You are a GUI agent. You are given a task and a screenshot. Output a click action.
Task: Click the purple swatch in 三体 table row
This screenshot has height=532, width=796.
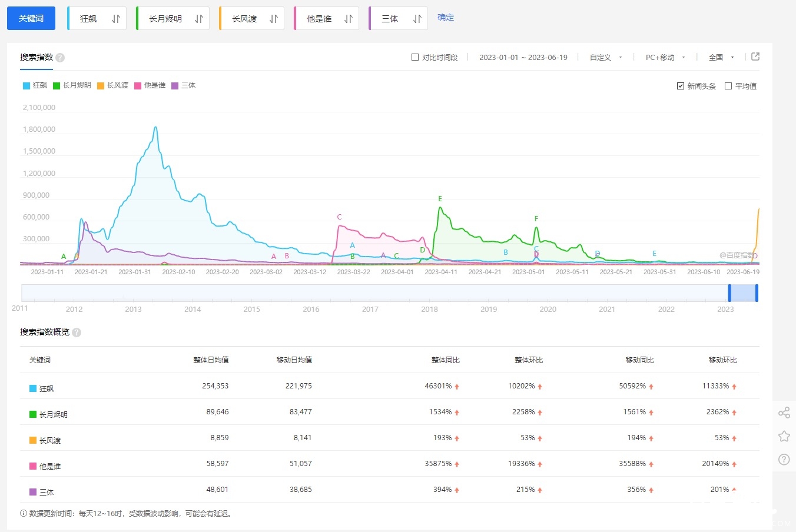click(33, 492)
